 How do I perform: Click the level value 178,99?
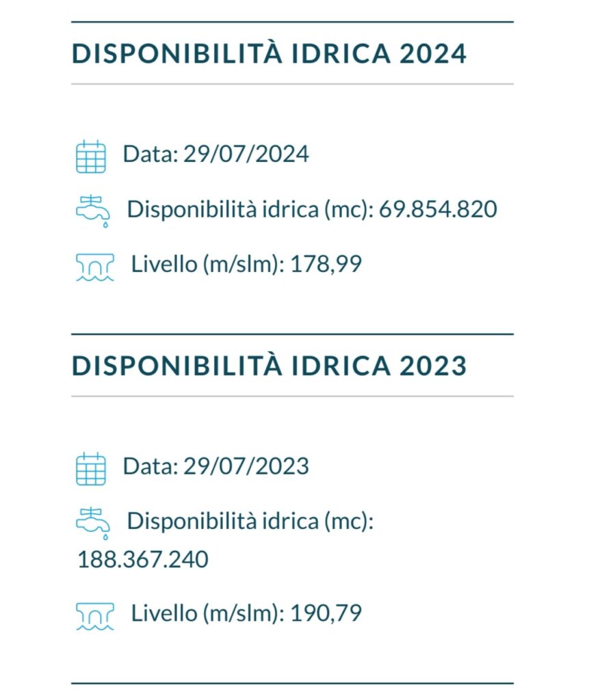(x=326, y=264)
